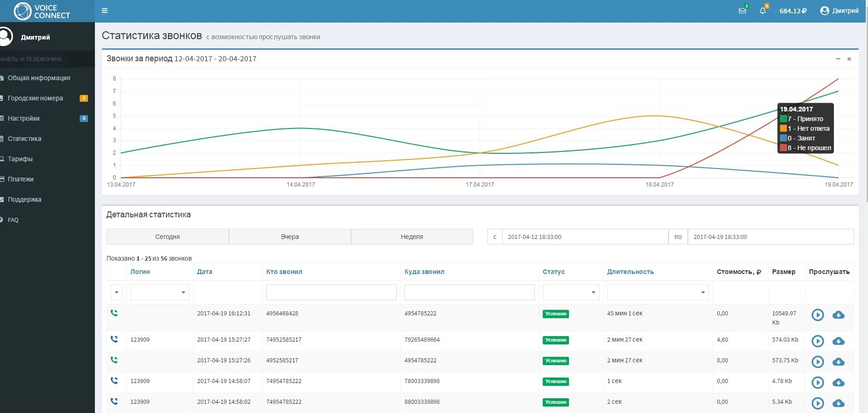Open Общая информация in the sidebar
Viewport: 868px width, 413px height.
[39, 78]
